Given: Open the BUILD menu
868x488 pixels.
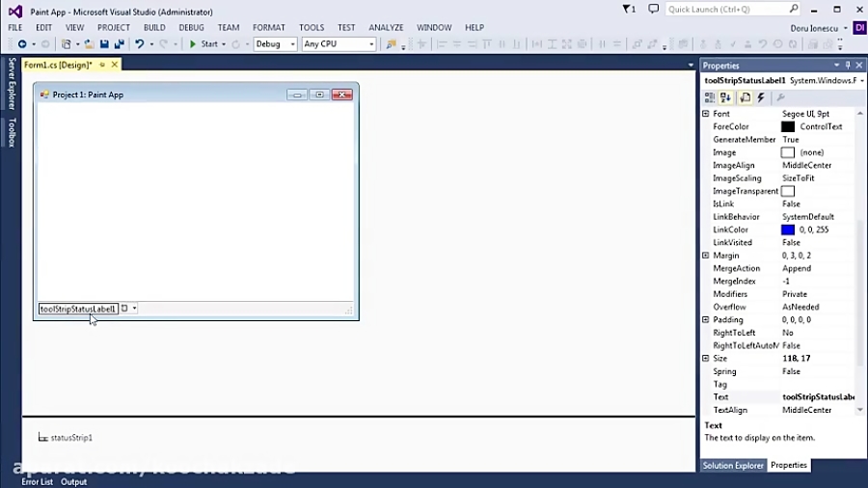Looking at the screenshot, I should pos(154,28).
